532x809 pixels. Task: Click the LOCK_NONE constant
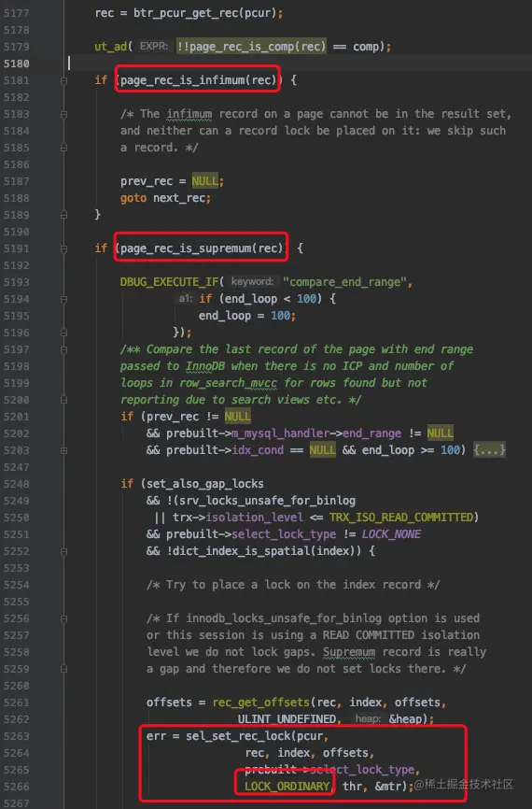[391, 534]
